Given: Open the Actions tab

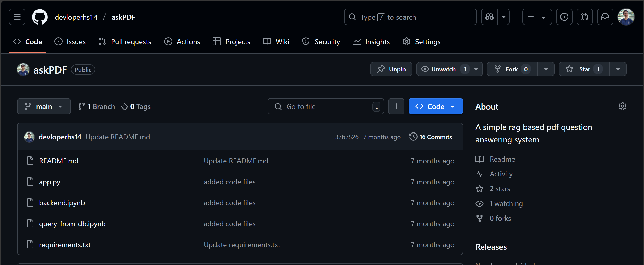Looking at the screenshot, I should coord(182,42).
